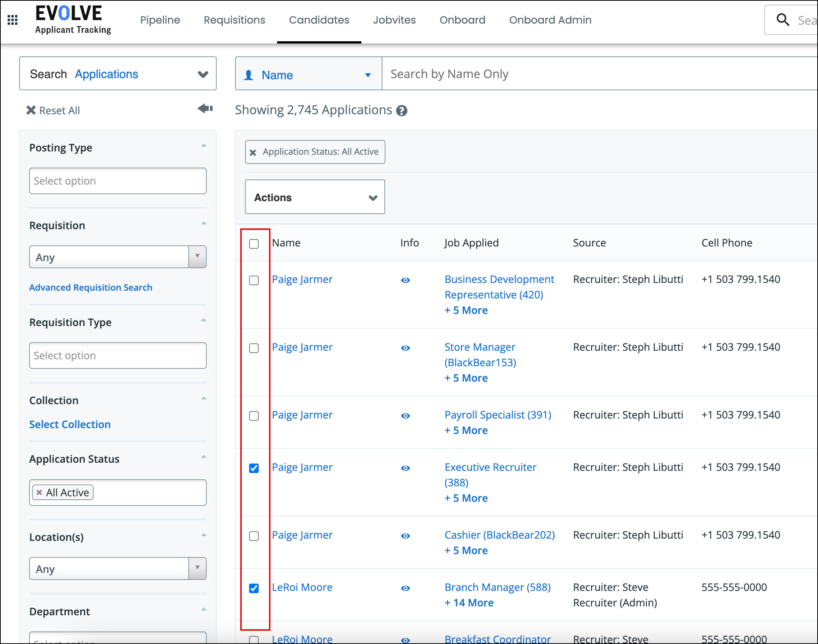Image resolution: width=818 pixels, height=644 pixels.
Task: Uncheck the Executive Recruiter (388) row checkbox
Action: 254,468
